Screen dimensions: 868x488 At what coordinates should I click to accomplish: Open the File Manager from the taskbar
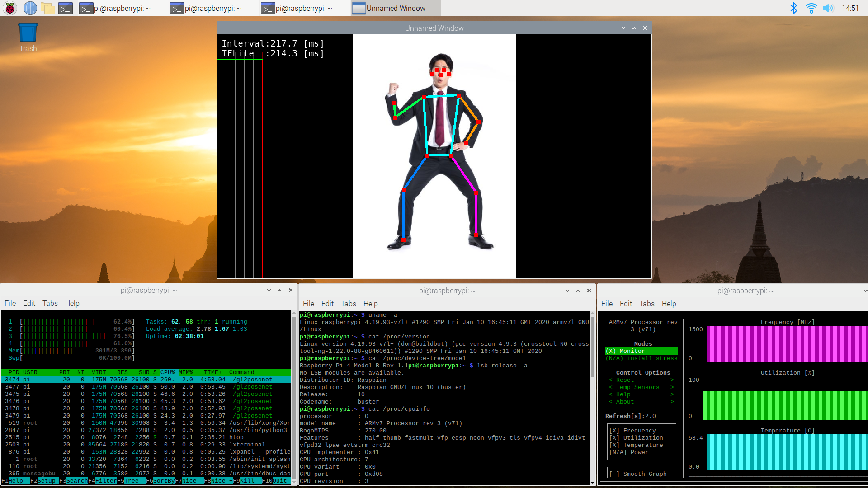point(47,8)
